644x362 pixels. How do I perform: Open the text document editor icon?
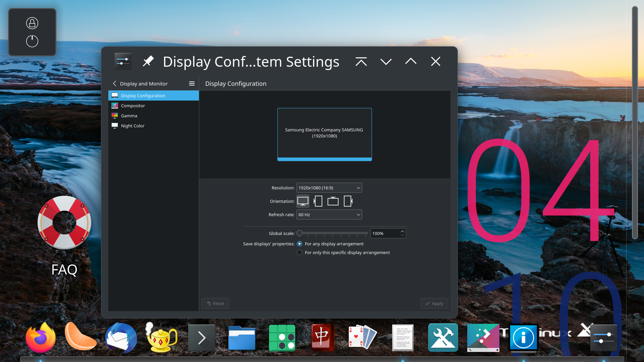point(403,338)
